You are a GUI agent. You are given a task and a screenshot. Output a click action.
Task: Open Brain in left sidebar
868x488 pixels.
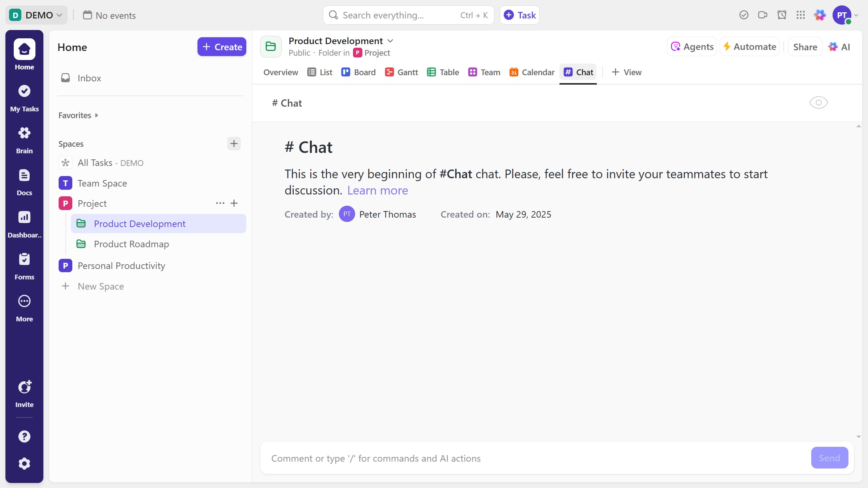[x=24, y=139]
